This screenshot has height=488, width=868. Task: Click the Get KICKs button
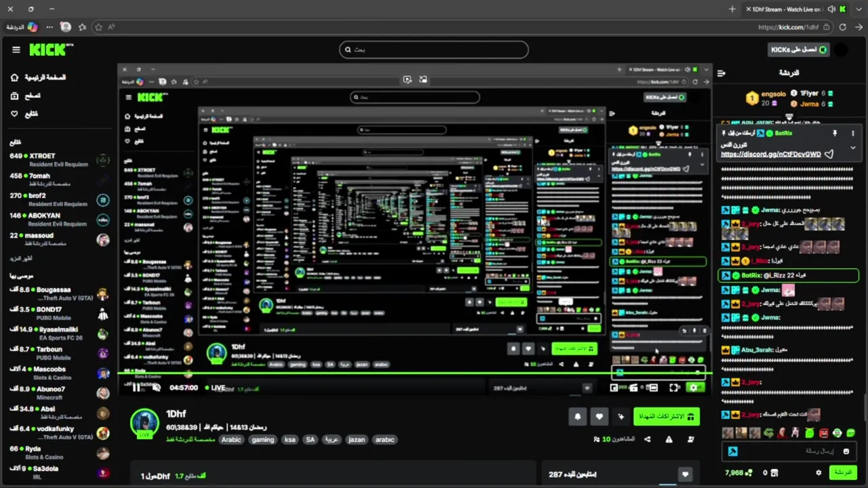coord(798,49)
